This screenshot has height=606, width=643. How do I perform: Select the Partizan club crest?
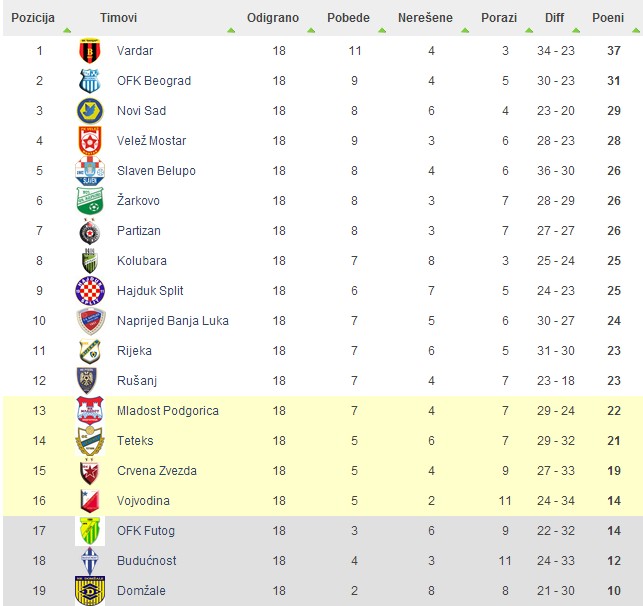point(90,231)
